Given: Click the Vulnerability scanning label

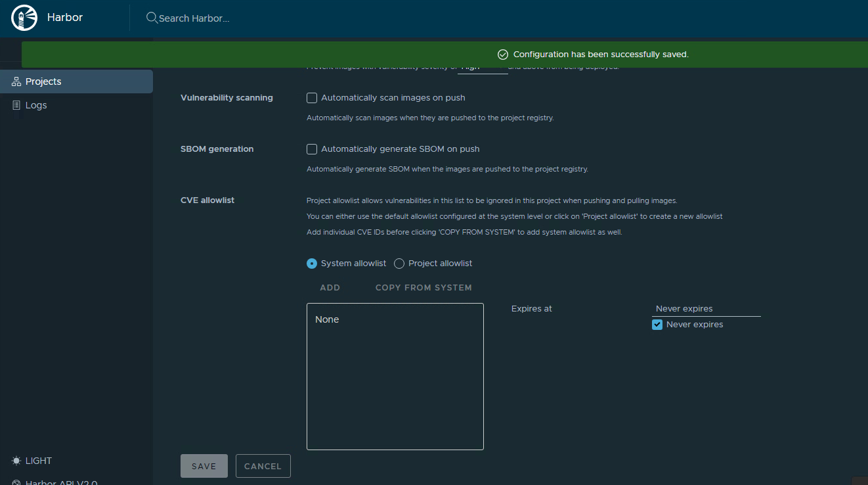Looking at the screenshot, I should click(x=227, y=98).
